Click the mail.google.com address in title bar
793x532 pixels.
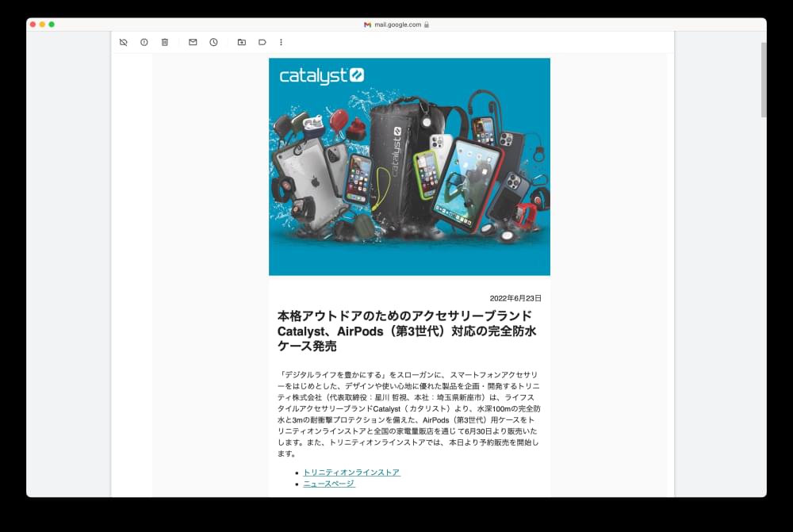click(397, 25)
